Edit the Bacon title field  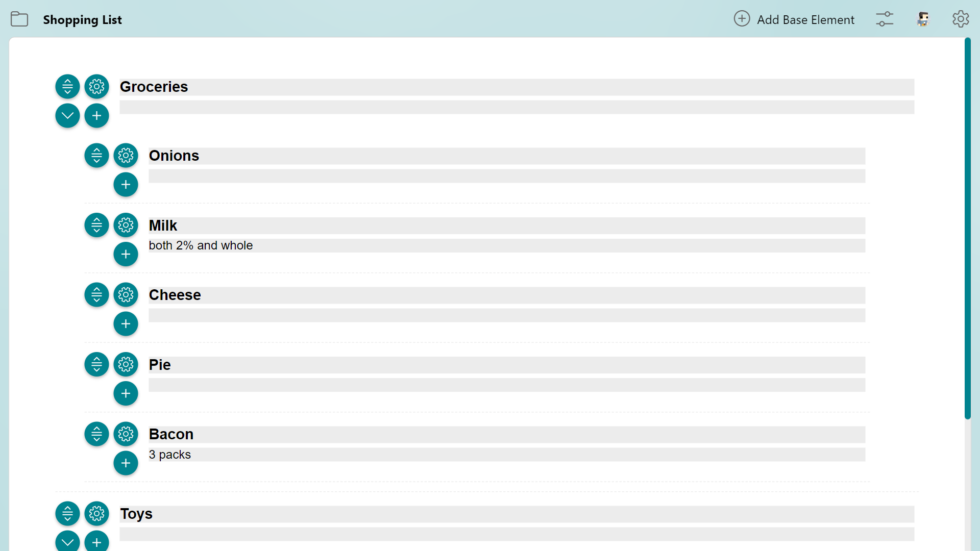pyautogui.click(x=507, y=435)
